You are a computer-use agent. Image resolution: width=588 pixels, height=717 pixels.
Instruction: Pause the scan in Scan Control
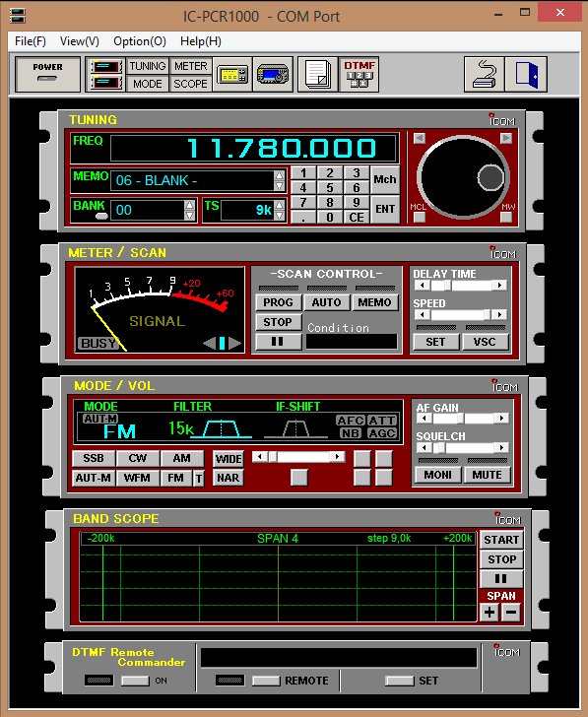[x=278, y=342]
